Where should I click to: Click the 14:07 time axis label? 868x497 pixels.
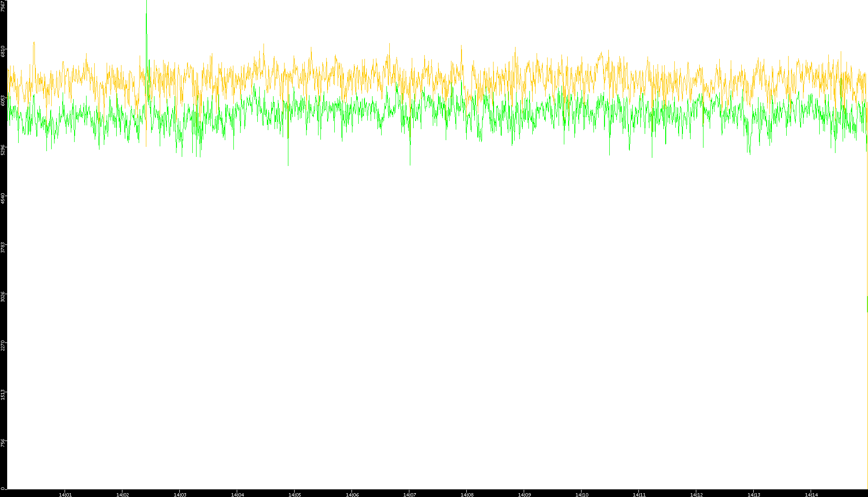pyautogui.click(x=409, y=494)
